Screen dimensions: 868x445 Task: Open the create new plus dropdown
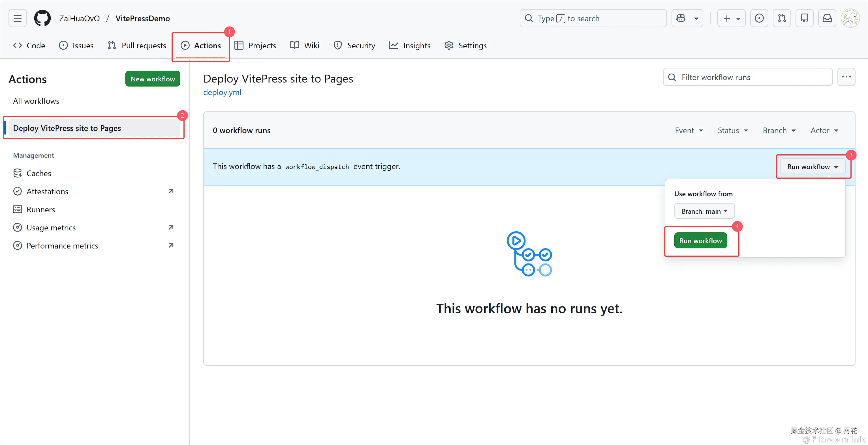pyautogui.click(x=731, y=18)
